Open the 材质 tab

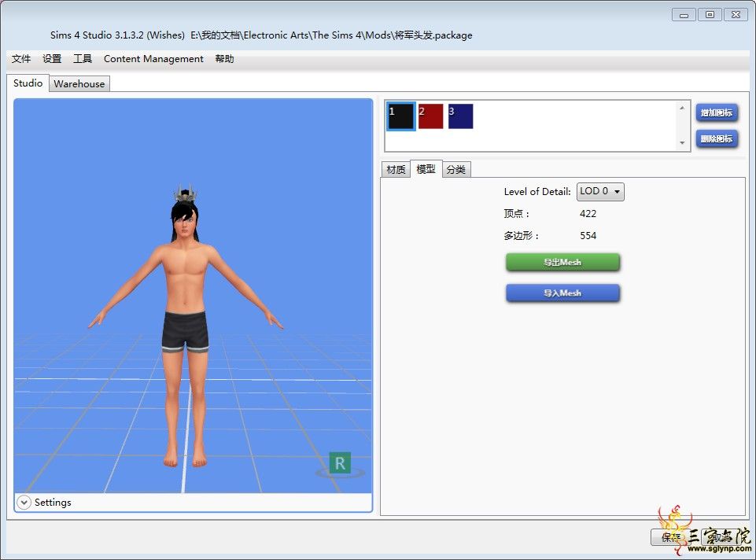(x=396, y=170)
